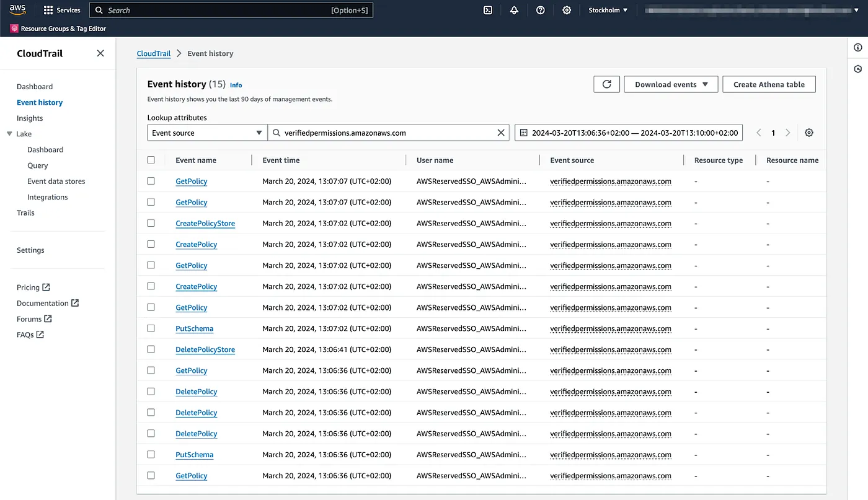The height and width of the screenshot is (500, 868).
Task: Clear the lookup attribute search value
Action: (x=501, y=133)
